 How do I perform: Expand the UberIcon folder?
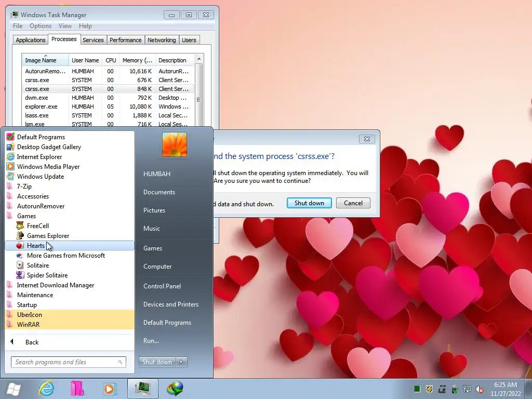70,315
